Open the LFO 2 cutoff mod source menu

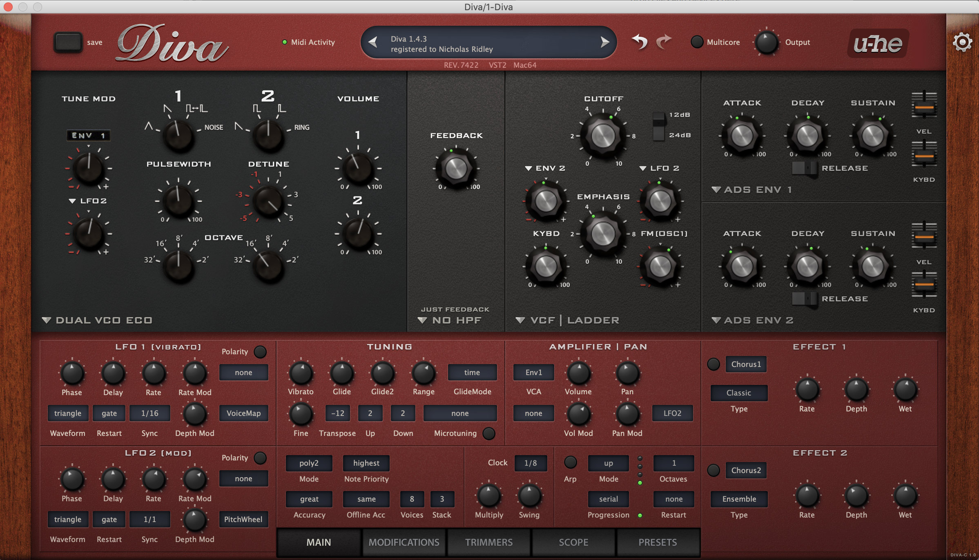tap(660, 168)
